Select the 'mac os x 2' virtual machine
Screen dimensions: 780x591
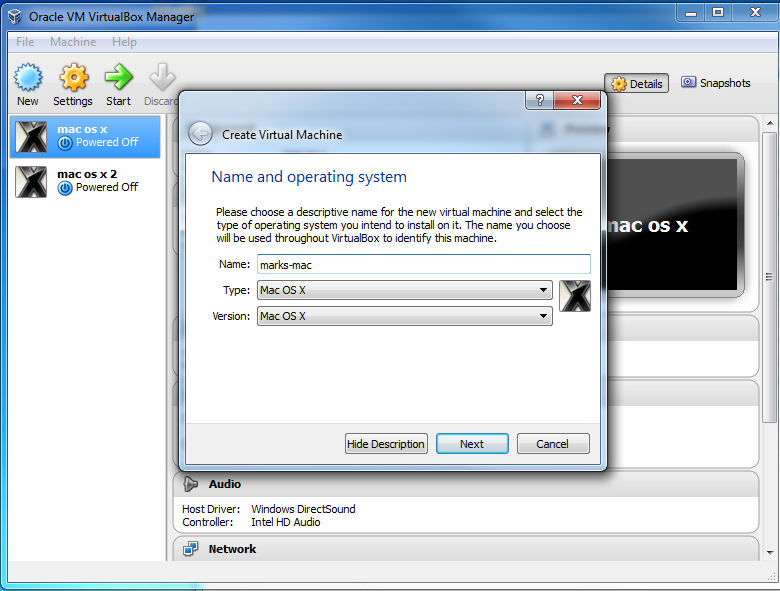pyautogui.click(x=85, y=182)
